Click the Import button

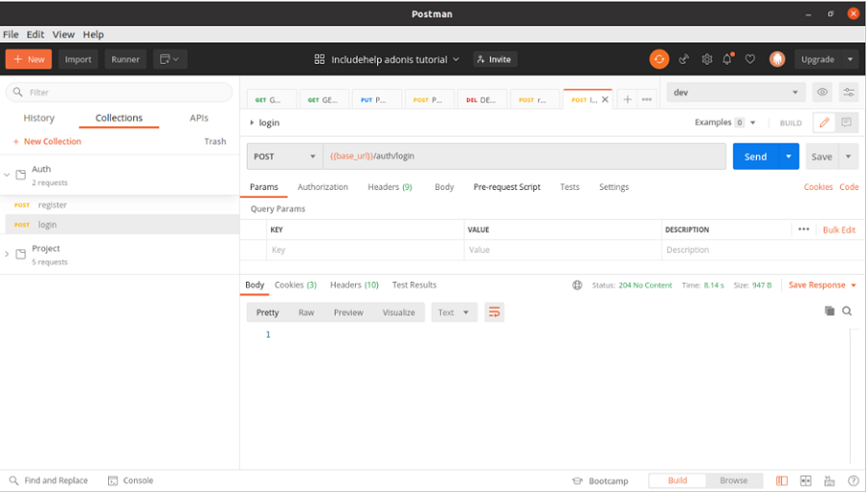tap(78, 59)
